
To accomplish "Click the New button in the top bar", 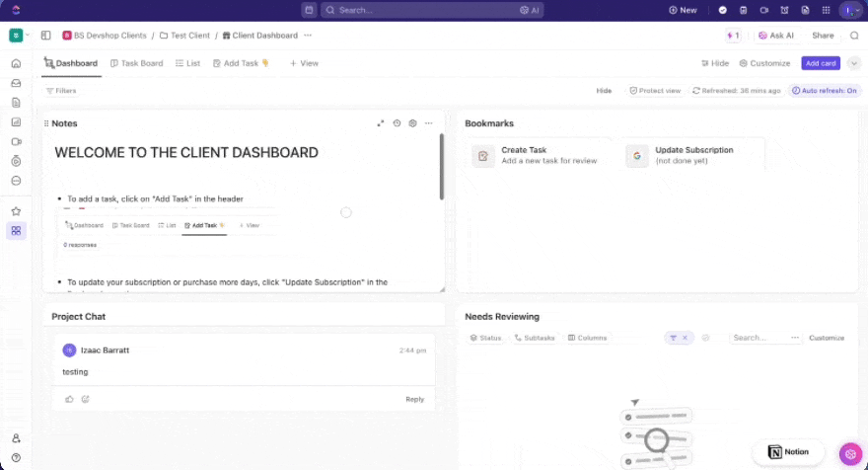I will (683, 10).
